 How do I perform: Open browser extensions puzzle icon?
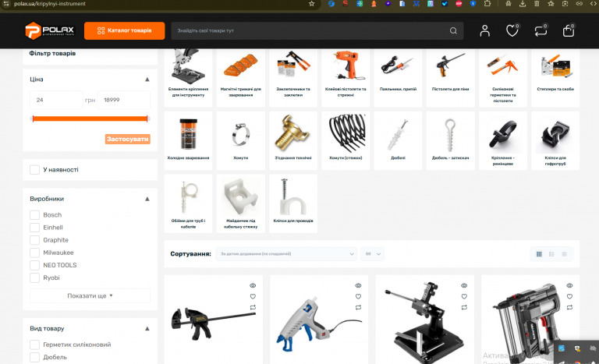tap(487, 4)
